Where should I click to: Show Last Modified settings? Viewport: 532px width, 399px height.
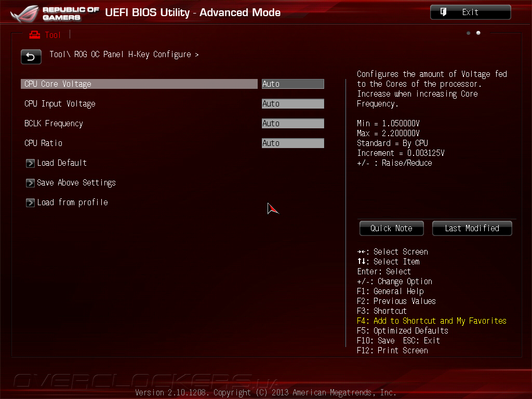pyautogui.click(x=472, y=229)
